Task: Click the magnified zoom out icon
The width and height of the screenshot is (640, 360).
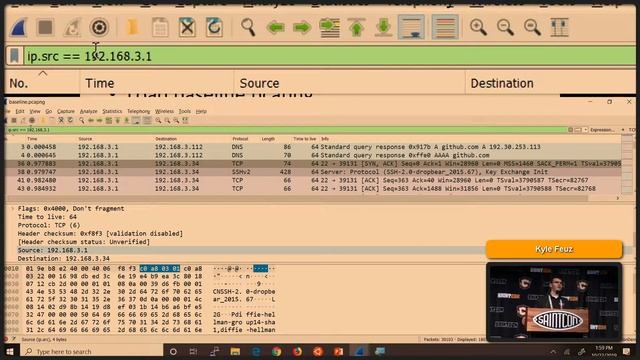Action: pyautogui.click(x=505, y=27)
